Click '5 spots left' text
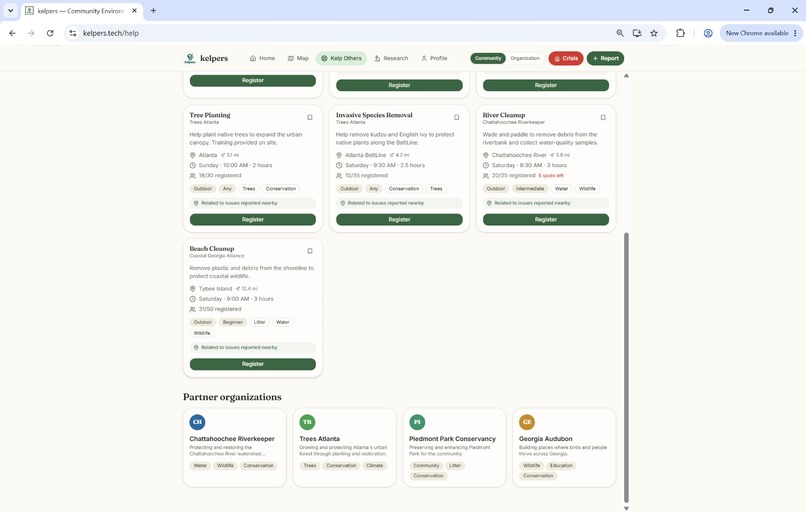 [x=551, y=176]
